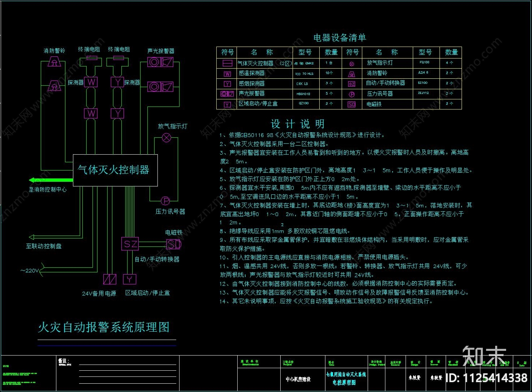The width and height of the screenshot is (532, 392).
Task: Click the 气体灭火控制器 controller box
Action: [115, 170]
